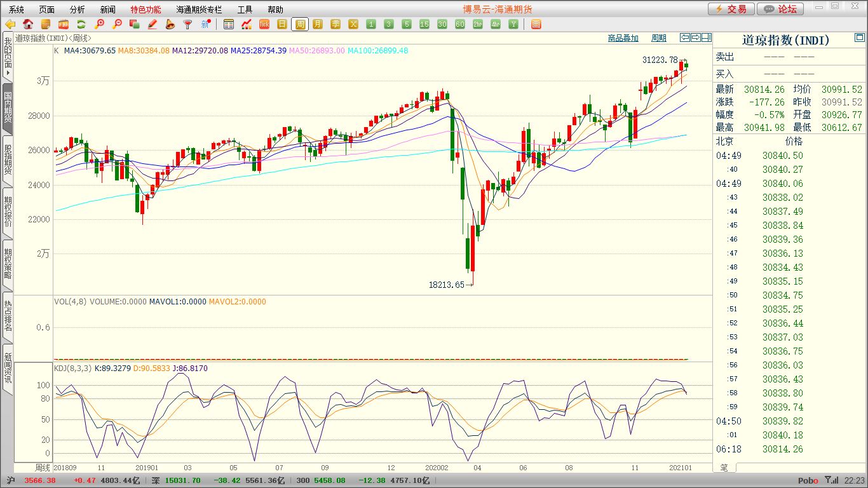
Task: Click the 交易 trade button
Action: [x=731, y=9]
